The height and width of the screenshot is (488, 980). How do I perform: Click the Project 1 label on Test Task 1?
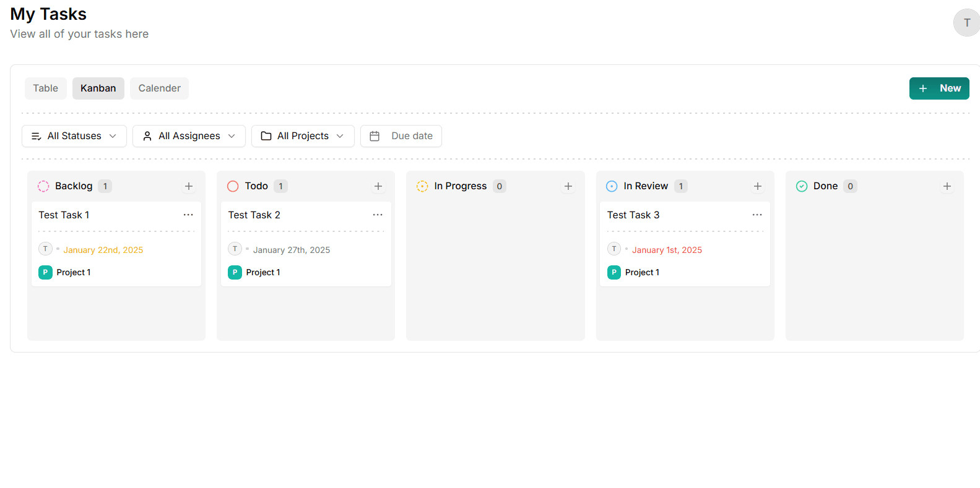[74, 272]
